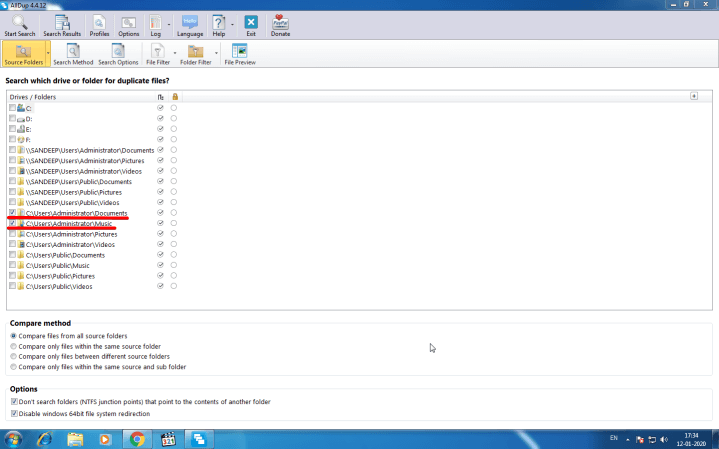Screen dimensions: 719x449
Task: Expand the Source Folders dropdown arrow
Action: [x=48, y=53]
